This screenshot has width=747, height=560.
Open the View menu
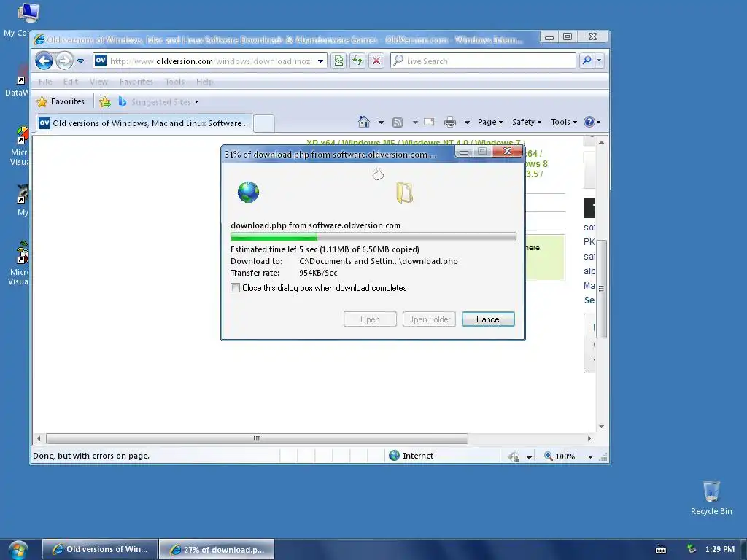[98, 82]
